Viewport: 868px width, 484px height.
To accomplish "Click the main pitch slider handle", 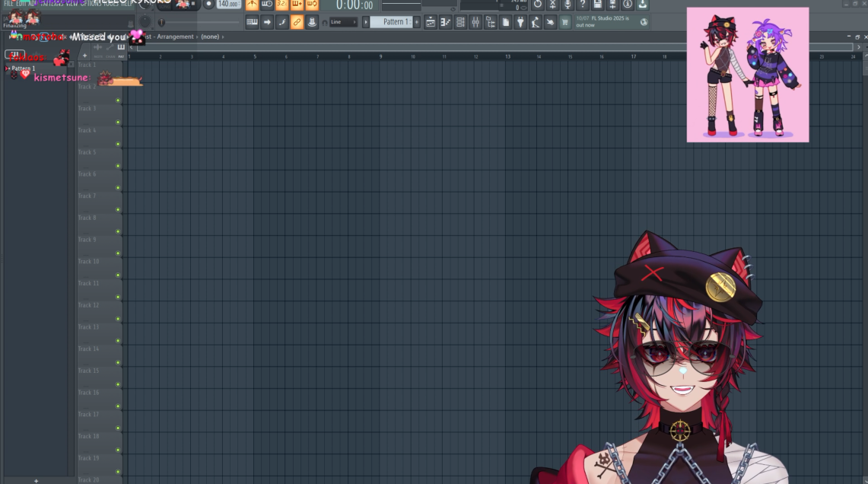I will tap(161, 23).
